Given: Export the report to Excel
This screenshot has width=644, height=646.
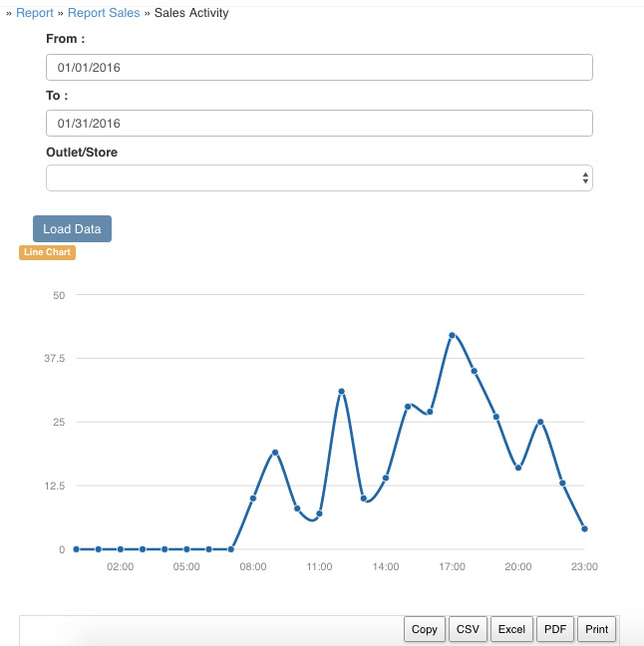Looking at the screenshot, I should click(511, 629).
